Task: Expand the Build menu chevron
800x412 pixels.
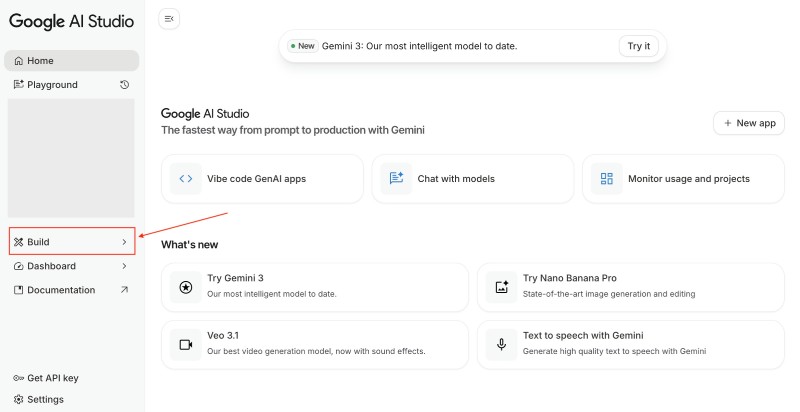Action: point(124,242)
